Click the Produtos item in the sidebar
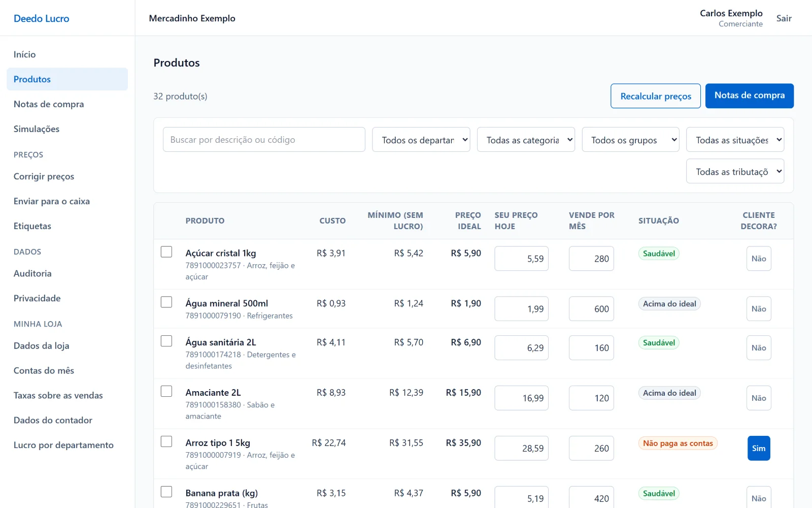812x508 pixels. coord(67,79)
